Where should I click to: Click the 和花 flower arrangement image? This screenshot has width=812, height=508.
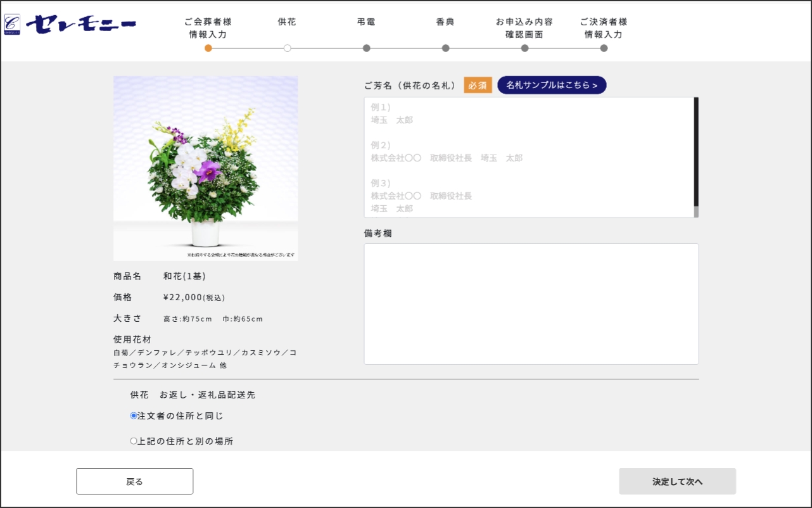[205, 168]
